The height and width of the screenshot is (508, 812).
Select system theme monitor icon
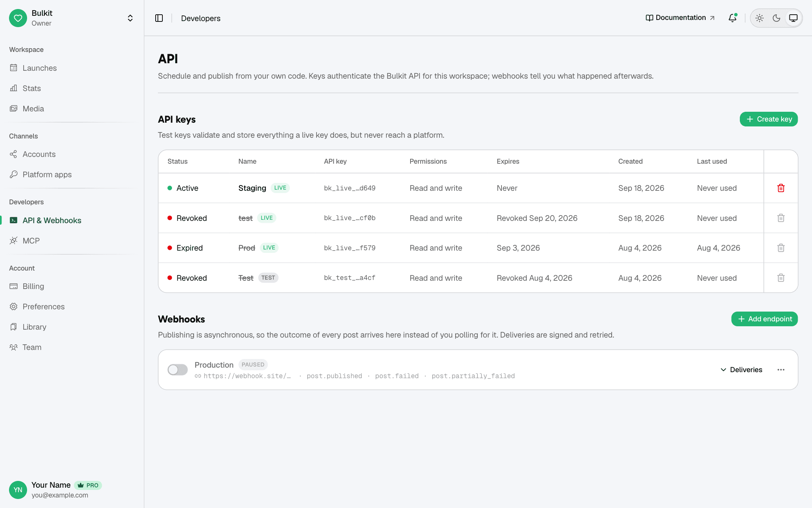[793, 18]
